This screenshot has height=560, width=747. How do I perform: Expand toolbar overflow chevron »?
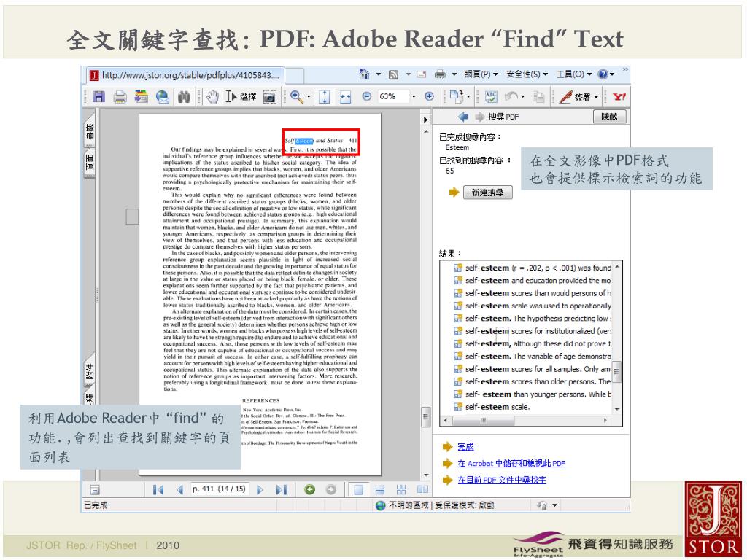tap(625, 69)
